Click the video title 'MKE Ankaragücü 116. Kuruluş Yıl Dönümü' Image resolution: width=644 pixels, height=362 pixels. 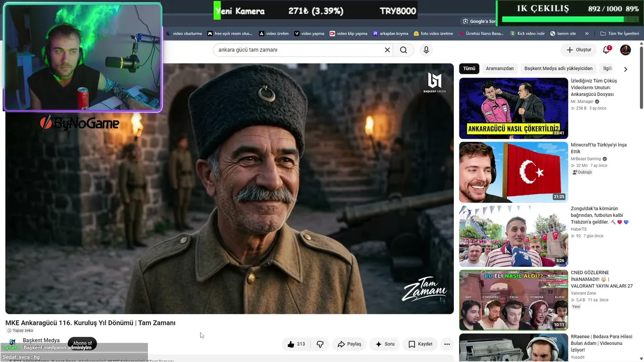pos(91,323)
